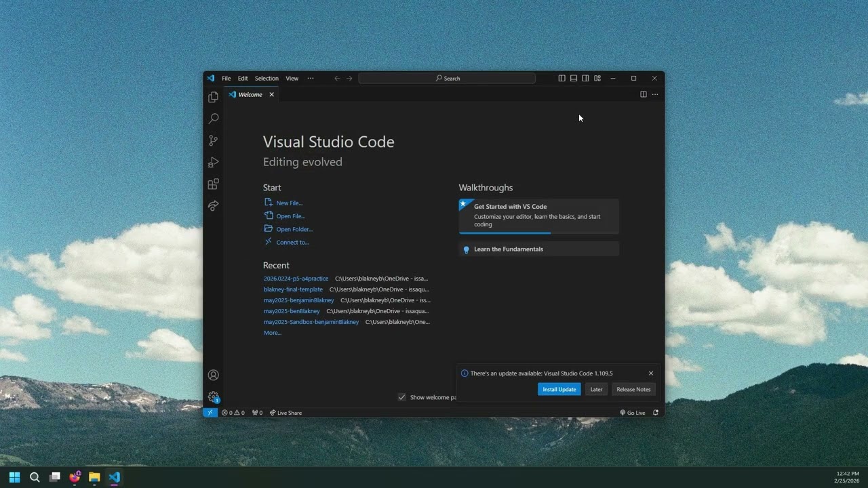This screenshot has width=868, height=488.
Task: Open forwarded ports indicator in the status bar
Action: [257, 412]
